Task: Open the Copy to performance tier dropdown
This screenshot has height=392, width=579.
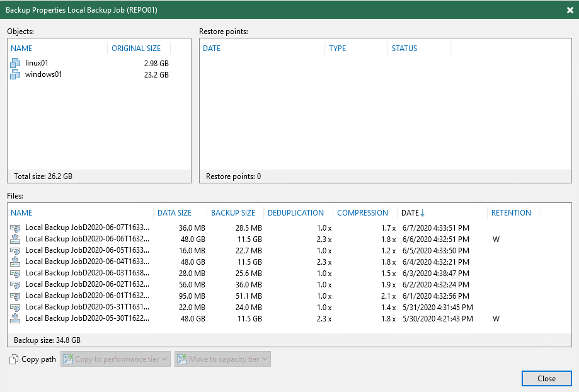Action: [115, 359]
